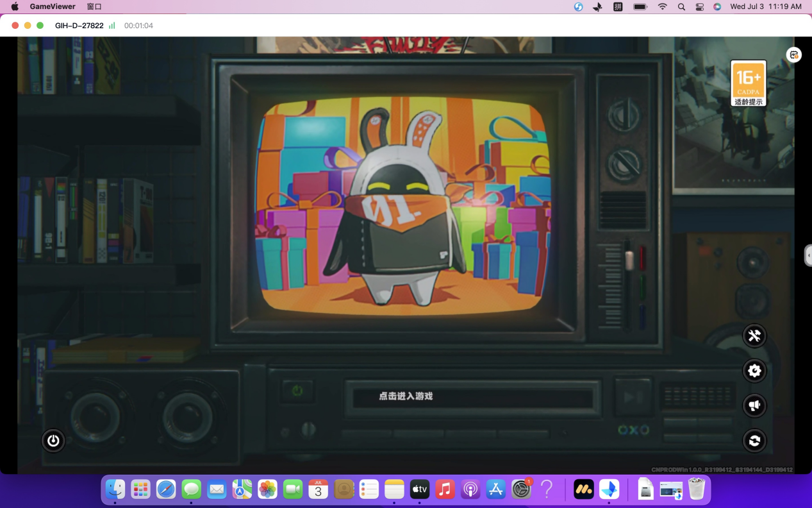Open Finder from the Dock
Screen dimensions: 812x508
click(x=115, y=489)
